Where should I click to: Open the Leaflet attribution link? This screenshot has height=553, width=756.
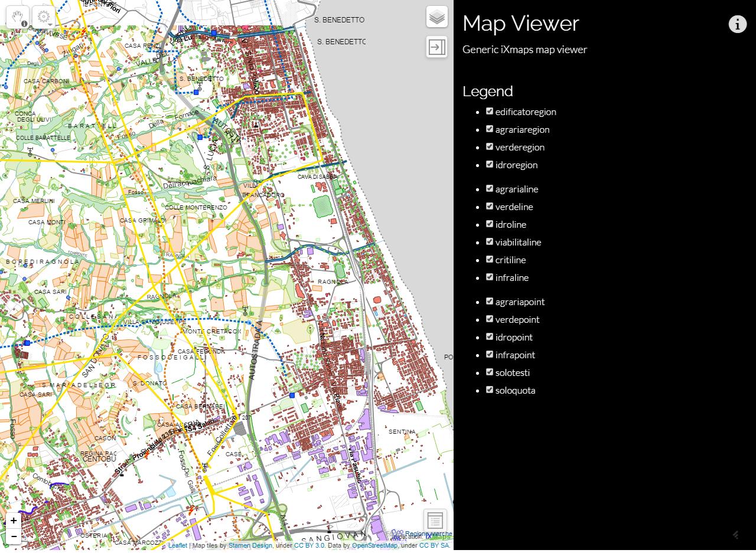(177, 546)
